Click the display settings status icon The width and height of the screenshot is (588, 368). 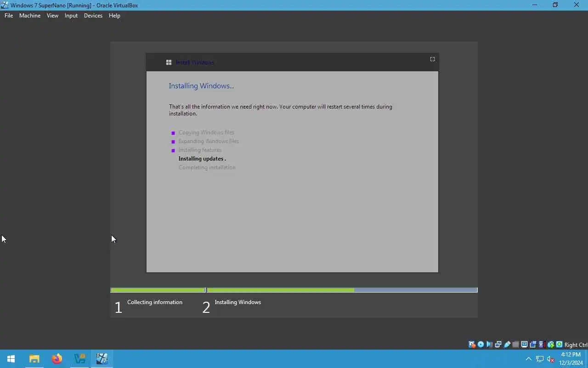524,345
